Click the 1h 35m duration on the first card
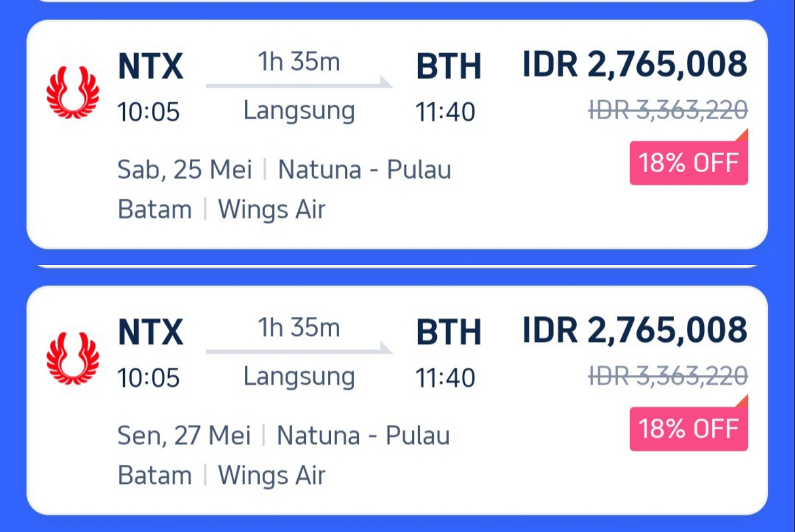The height and width of the screenshot is (532, 795). (x=299, y=61)
